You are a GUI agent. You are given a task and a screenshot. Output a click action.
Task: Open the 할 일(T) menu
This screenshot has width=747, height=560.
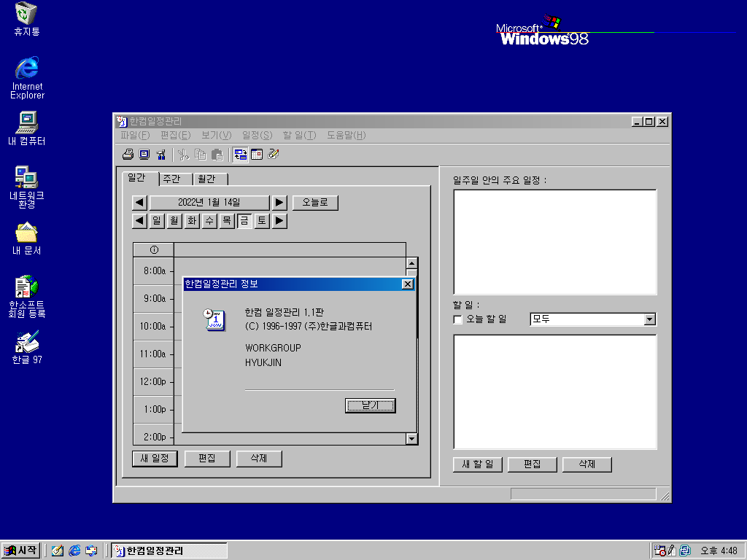pos(299,135)
